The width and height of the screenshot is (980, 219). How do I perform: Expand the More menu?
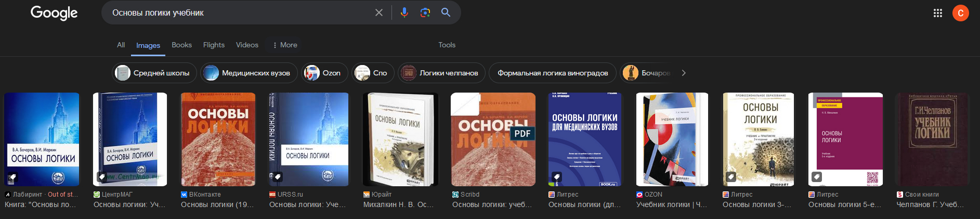(x=285, y=45)
